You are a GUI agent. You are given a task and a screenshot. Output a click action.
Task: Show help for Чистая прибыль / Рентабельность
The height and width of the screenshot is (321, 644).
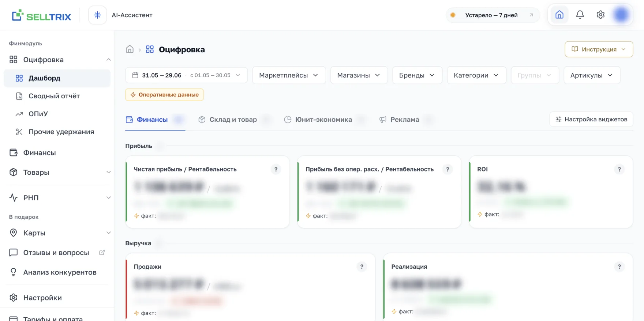[276, 169]
